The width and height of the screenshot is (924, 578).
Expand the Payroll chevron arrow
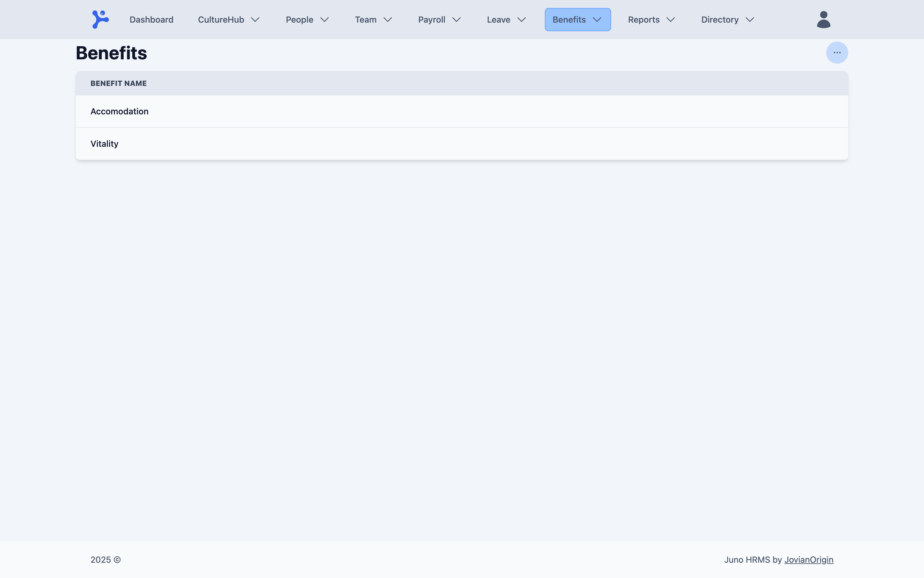tap(457, 20)
